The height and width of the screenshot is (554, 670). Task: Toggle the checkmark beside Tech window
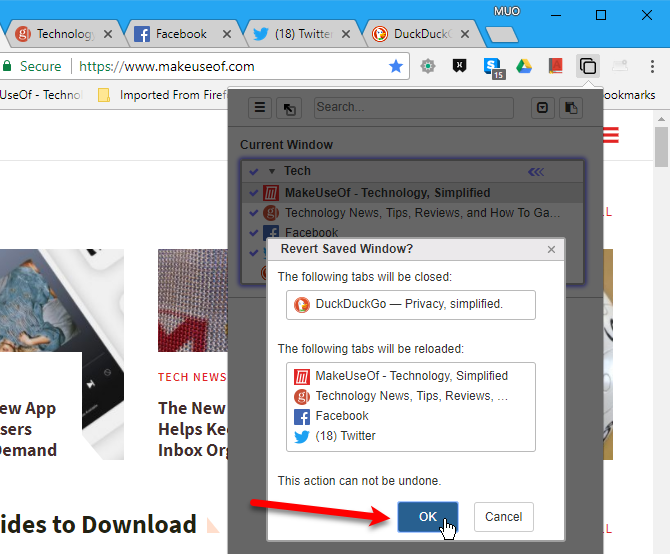254,171
